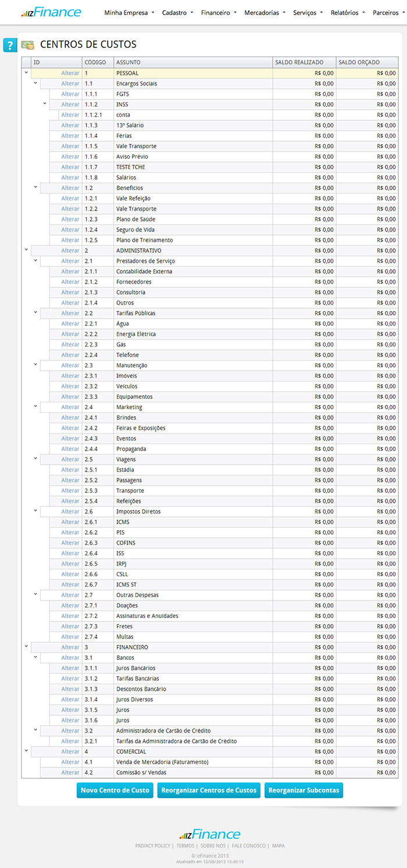Open the Privacy Policy footer link

(153, 846)
